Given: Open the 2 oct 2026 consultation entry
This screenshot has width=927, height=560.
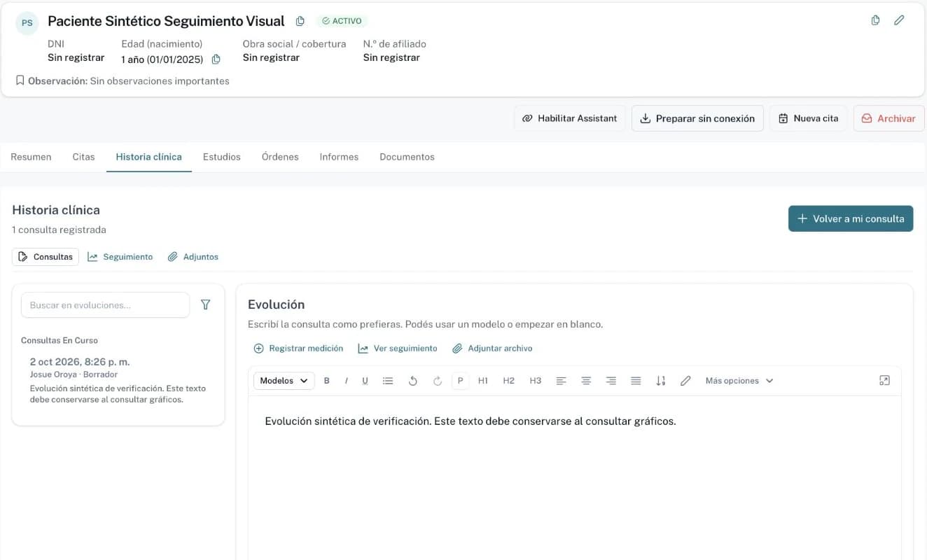Looking at the screenshot, I should [x=118, y=380].
